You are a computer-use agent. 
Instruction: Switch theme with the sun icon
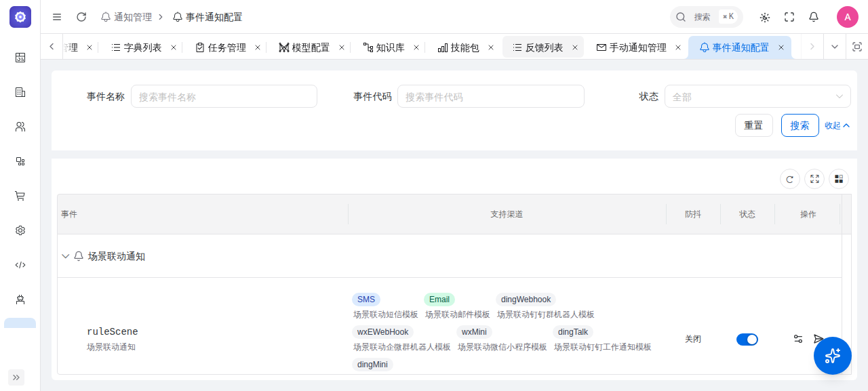pos(765,17)
